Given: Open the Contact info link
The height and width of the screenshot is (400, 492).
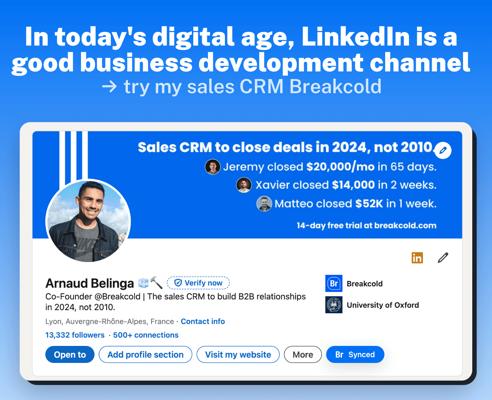Looking at the screenshot, I should (203, 322).
